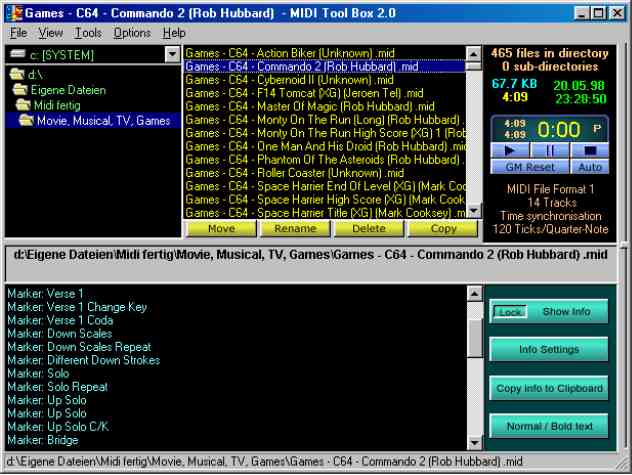Click the Copy file button
This screenshot has height=475, width=632.
(x=443, y=229)
